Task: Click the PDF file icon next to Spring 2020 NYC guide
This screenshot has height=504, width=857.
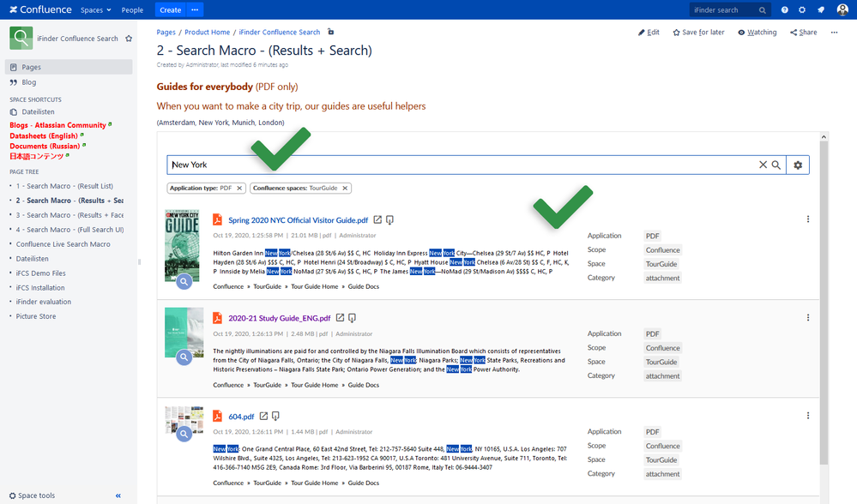Action: coord(219,219)
